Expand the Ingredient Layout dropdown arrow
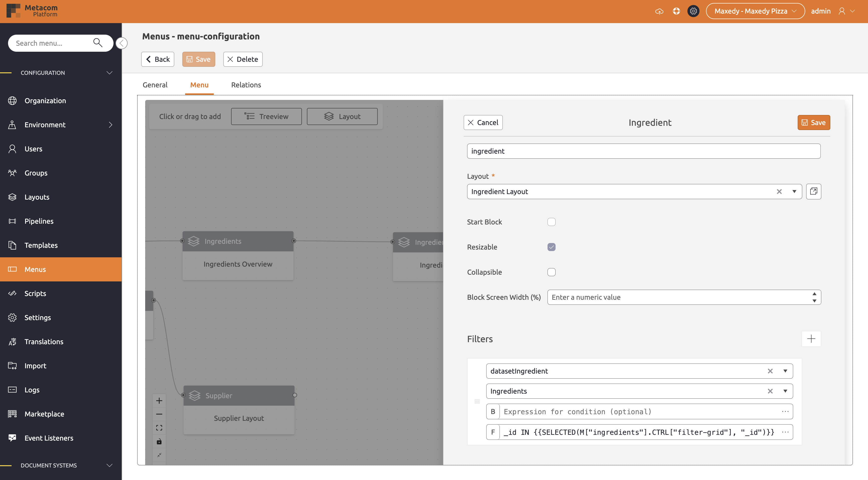 [x=794, y=192]
